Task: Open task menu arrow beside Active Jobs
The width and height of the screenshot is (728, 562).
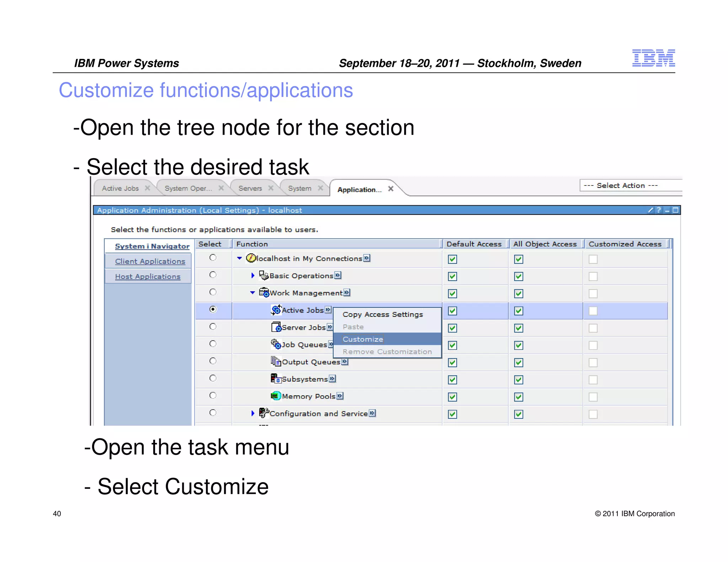Action: 328,310
